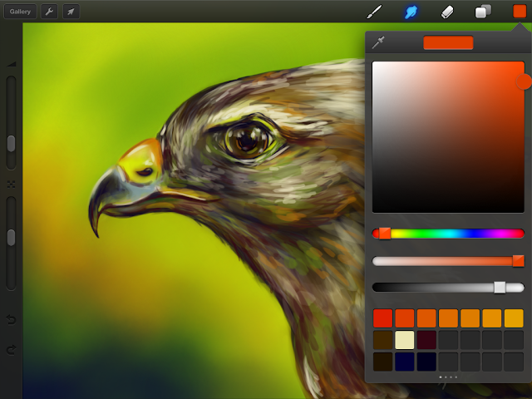Viewport: 532px width, 399px height.
Task: Pick a shade in the saturation-brightness square
Action: 448,137
